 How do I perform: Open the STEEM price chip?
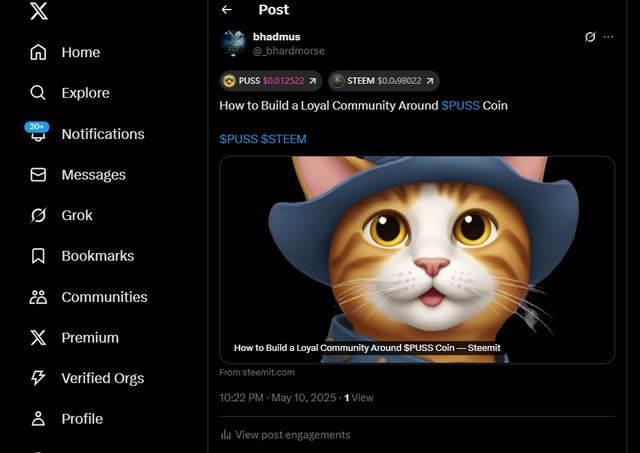pos(384,81)
